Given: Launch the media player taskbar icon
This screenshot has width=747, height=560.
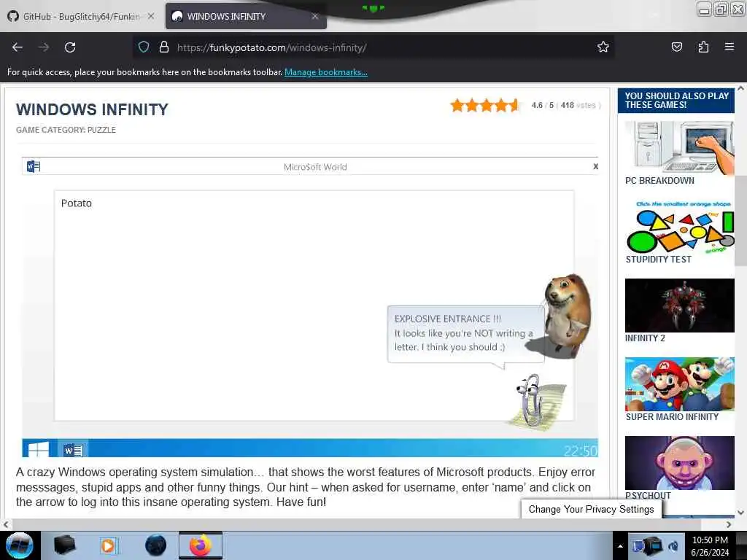Looking at the screenshot, I should point(109,545).
